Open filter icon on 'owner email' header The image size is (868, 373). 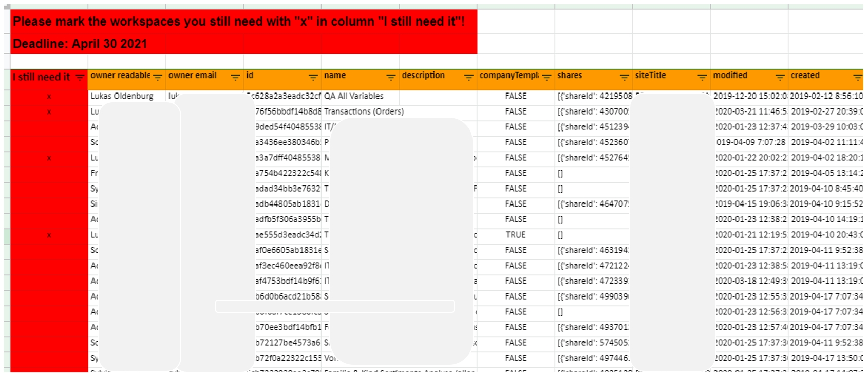point(235,78)
